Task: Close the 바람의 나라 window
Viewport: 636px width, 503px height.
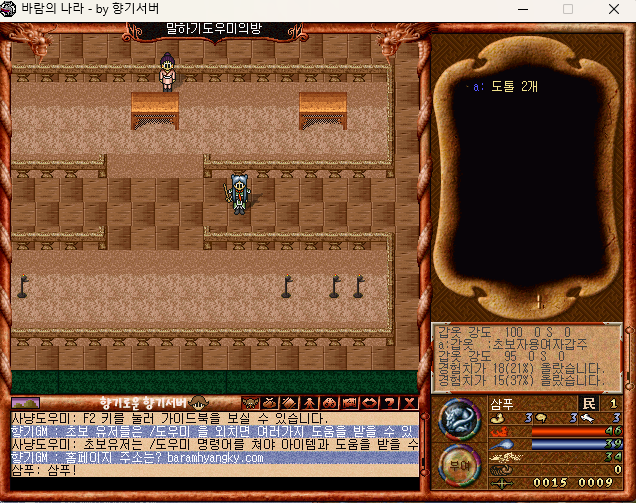Action: (614, 9)
